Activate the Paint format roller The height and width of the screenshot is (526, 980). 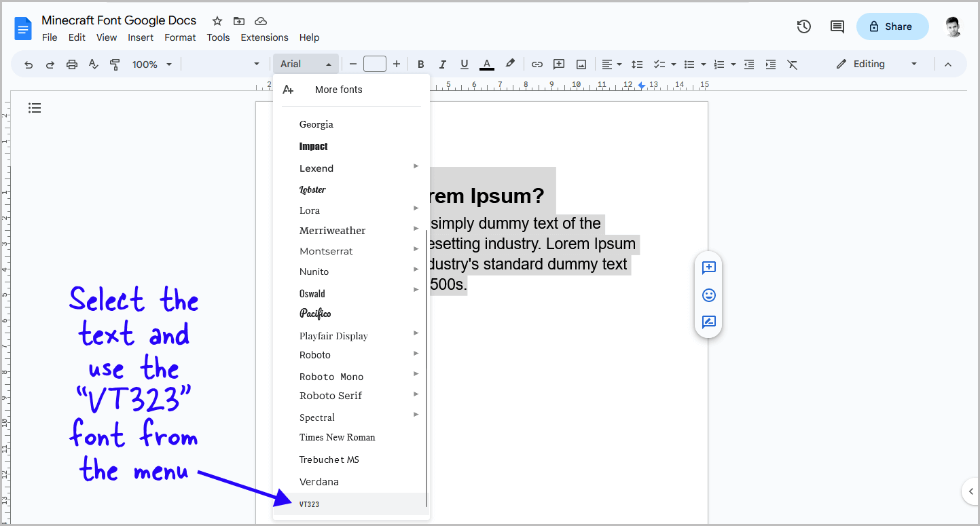115,64
